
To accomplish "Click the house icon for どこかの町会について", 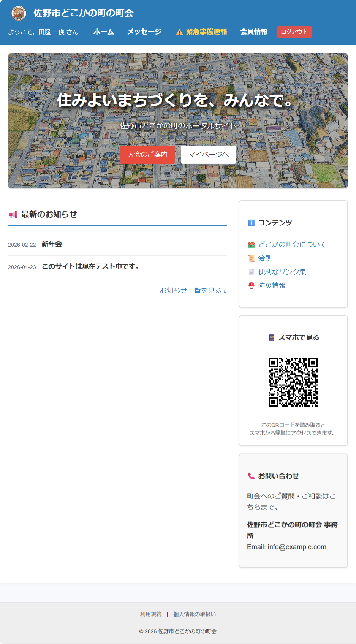I will tap(252, 245).
